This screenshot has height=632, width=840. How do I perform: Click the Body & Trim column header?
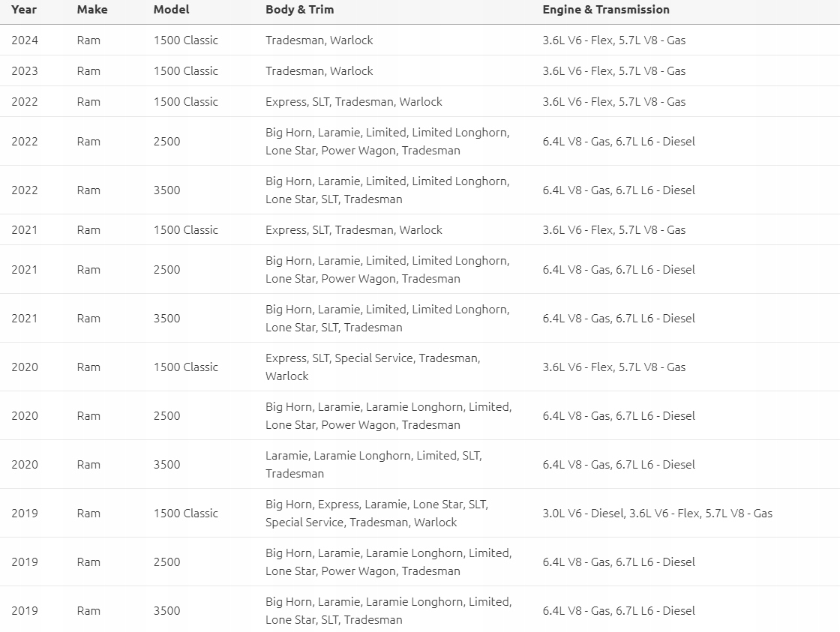click(x=299, y=10)
